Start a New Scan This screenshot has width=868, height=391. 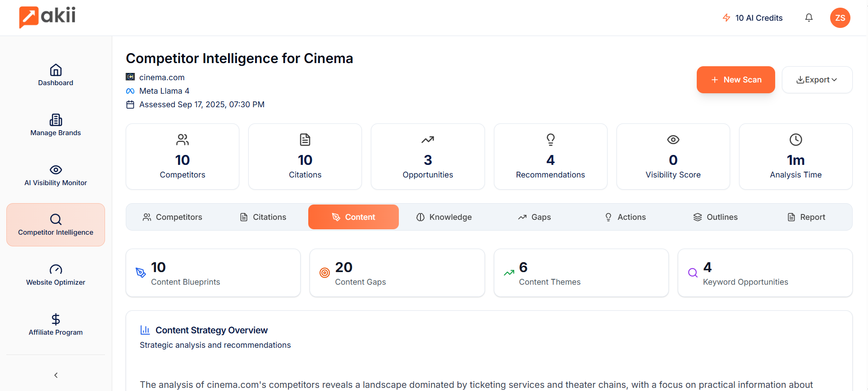point(736,80)
